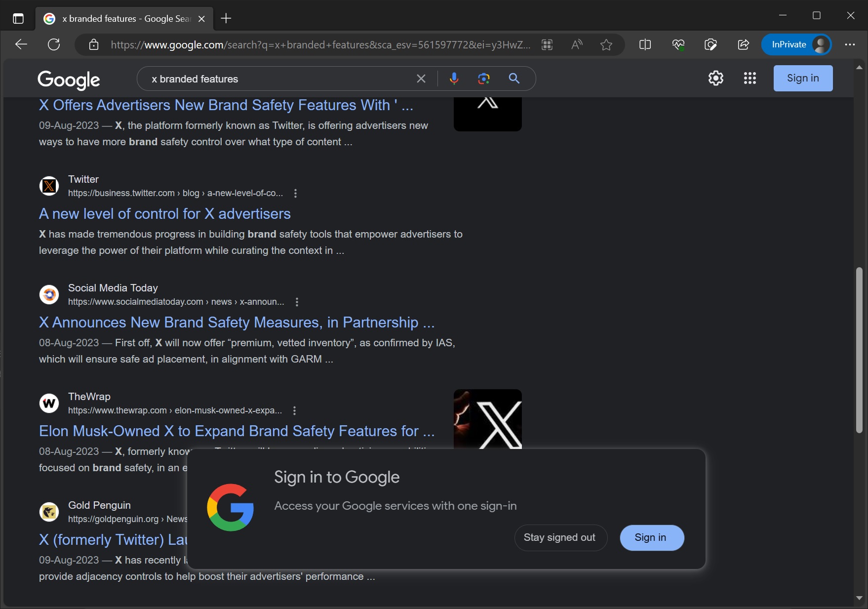Open the Social Media Today favicon

click(49, 294)
